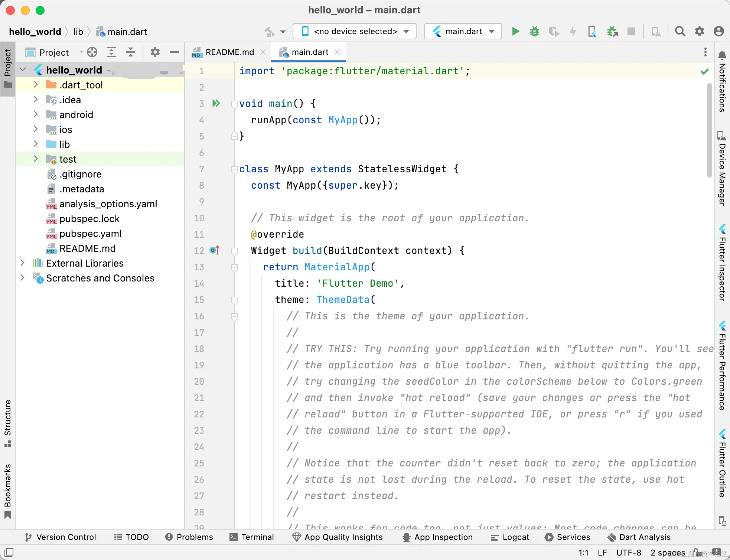
Task: Open the Device Manager toolbar icon
Action: point(656,31)
